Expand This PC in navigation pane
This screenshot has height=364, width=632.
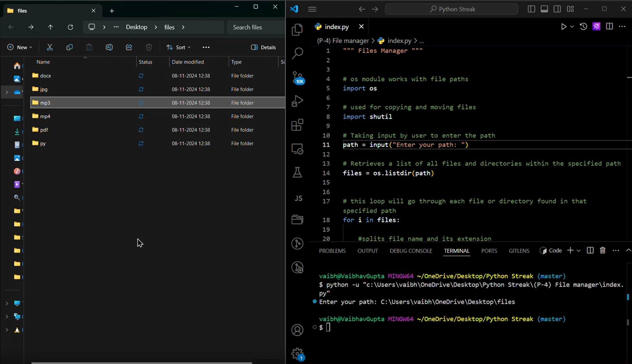(7, 303)
